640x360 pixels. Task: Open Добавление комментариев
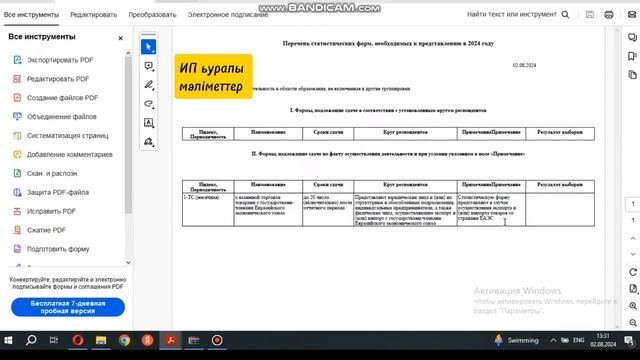point(70,154)
